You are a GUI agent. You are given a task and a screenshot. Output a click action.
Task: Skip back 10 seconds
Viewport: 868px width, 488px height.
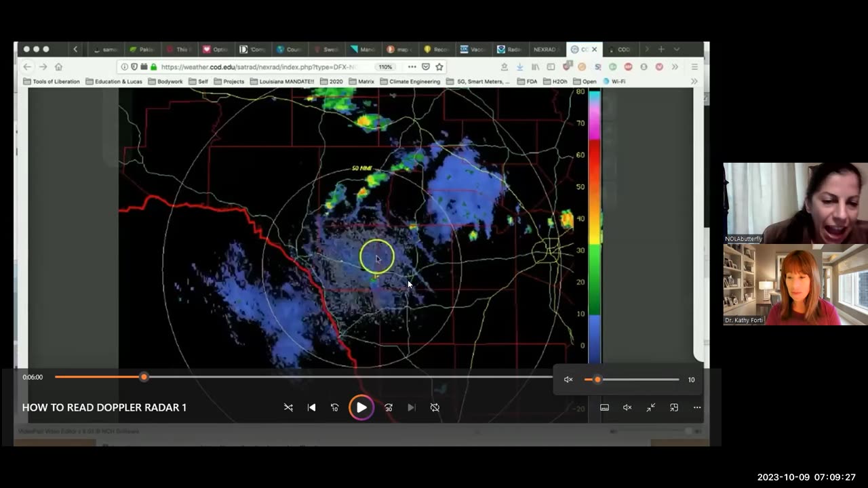pyautogui.click(x=334, y=407)
